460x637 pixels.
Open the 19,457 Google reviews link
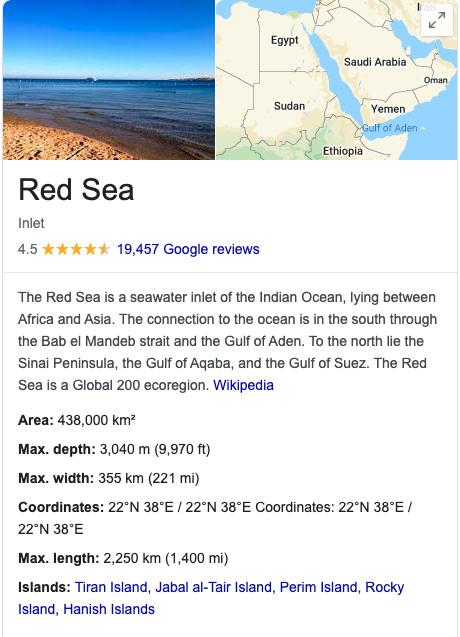point(188,249)
